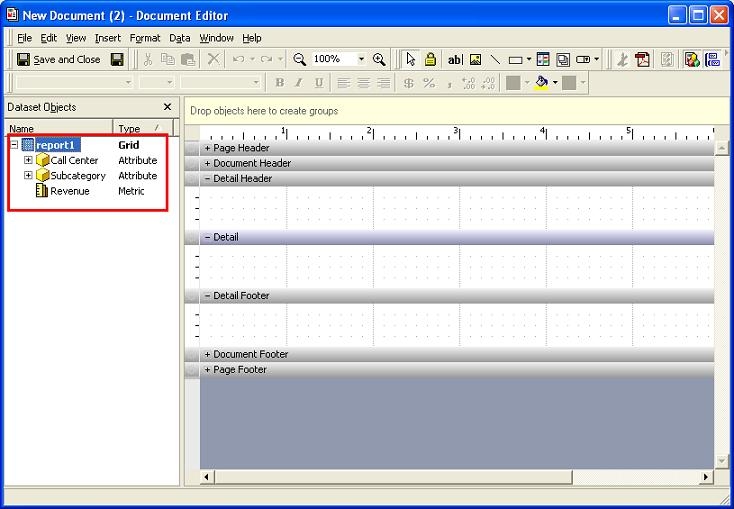The width and height of the screenshot is (734, 509).
Task: Open the Insert menu
Action: point(107,38)
